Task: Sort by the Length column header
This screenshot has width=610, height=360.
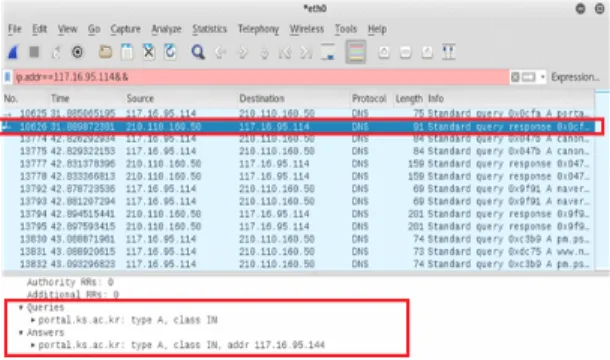Action: point(409,98)
